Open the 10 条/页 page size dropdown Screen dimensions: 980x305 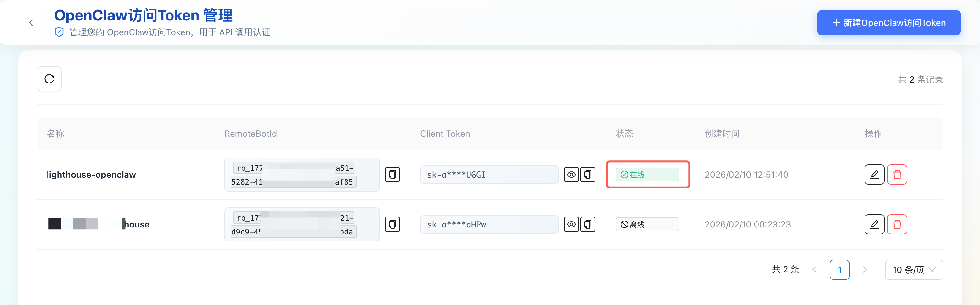click(x=914, y=270)
